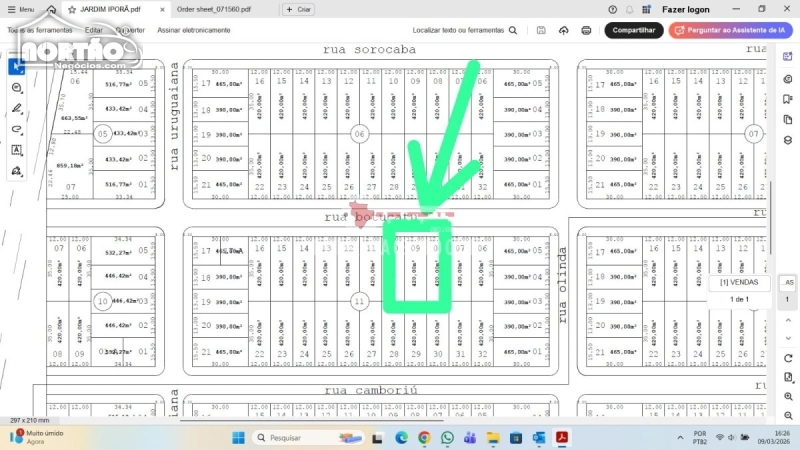Open the Menu hamburger button
800x450 pixels.
pyautogui.click(x=20, y=8)
